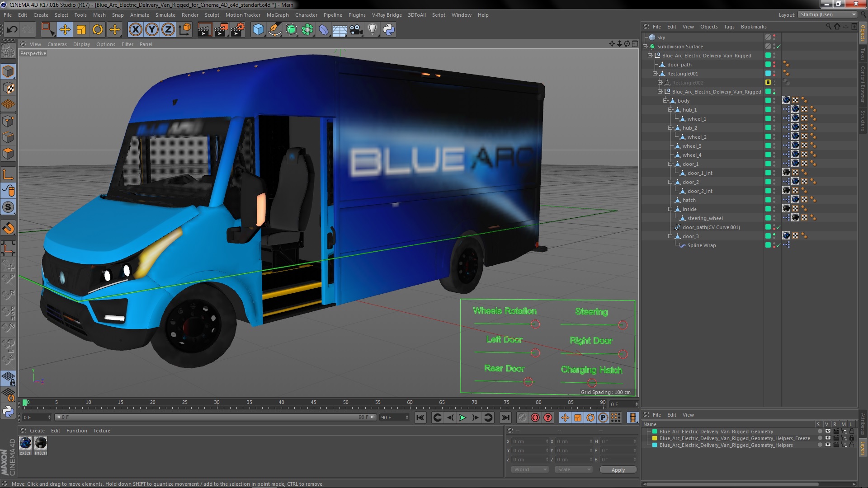Click the coordinate system icon

pyautogui.click(x=185, y=30)
